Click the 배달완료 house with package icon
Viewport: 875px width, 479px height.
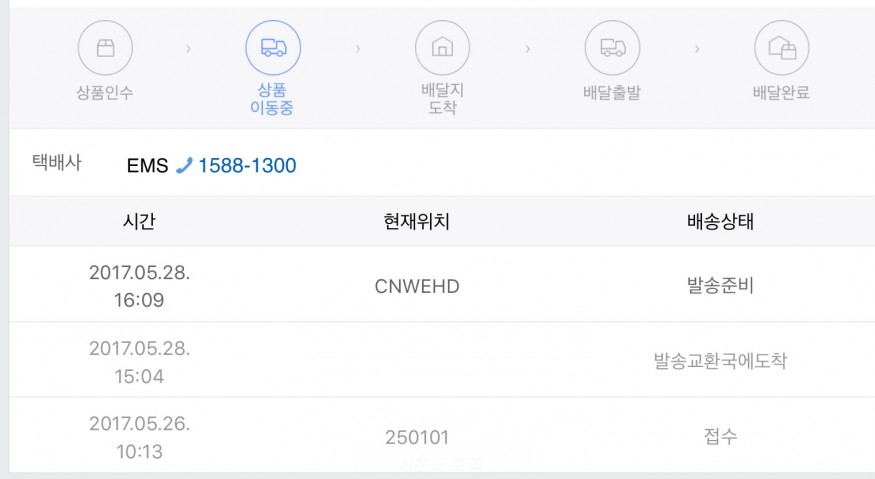click(x=782, y=48)
